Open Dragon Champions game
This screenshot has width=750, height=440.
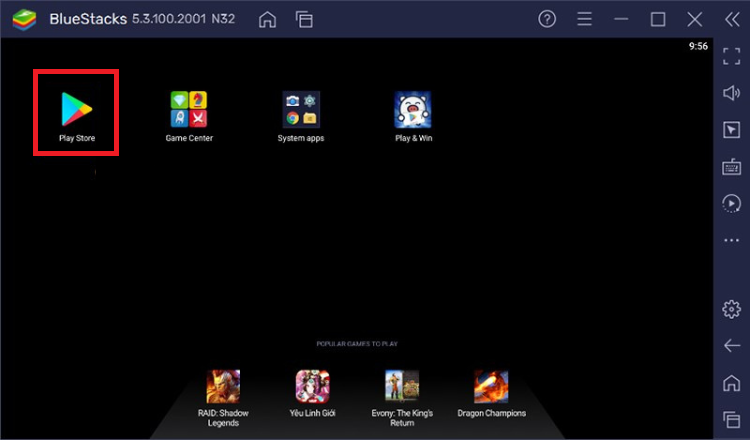pyautogui.click(x=491, y=386)
